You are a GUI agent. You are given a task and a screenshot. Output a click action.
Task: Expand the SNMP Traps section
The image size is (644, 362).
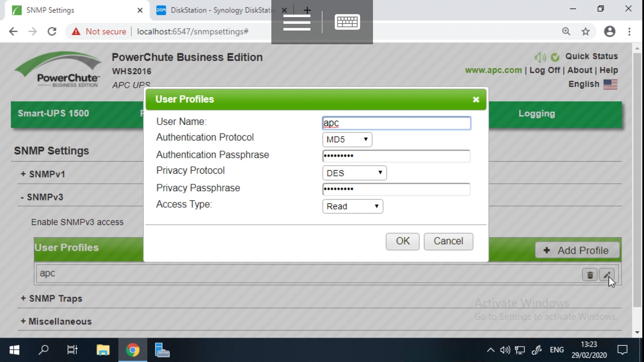[x=51, y=298]
